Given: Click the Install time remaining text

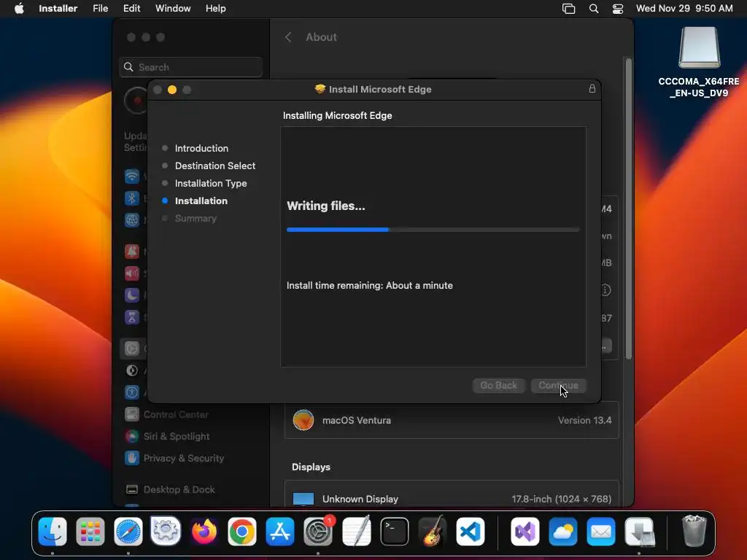Looking at the screenshot, I should (x=370, y=285).
